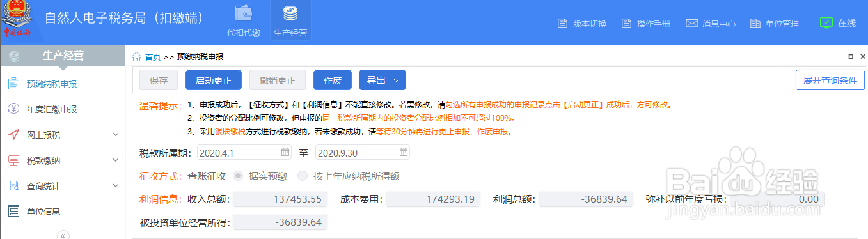Click the 单位信息 list icon
Screen dimensions: 868x239
tap(13, 211)
